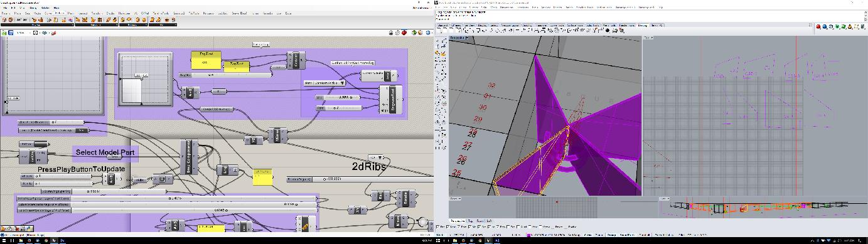Click the red material sphere icon in Rhino panel

tap(818, 27)
